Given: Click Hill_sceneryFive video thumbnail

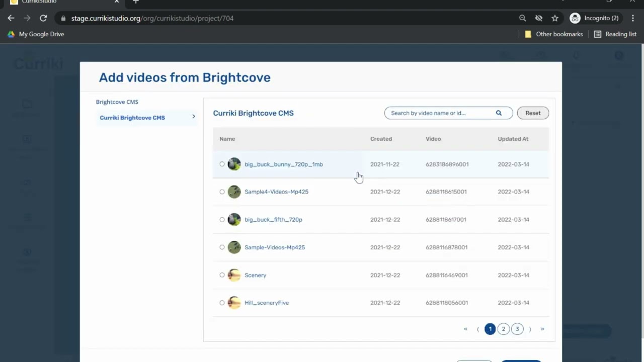Looking at the screenshot, I should point(234,303).
